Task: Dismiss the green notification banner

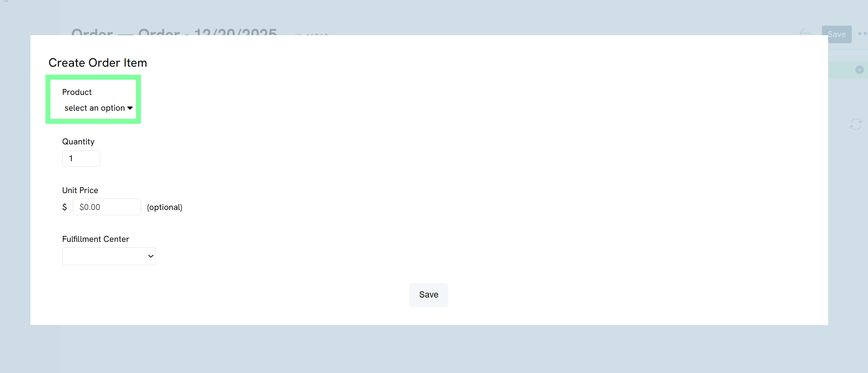Action: point(860,70)
